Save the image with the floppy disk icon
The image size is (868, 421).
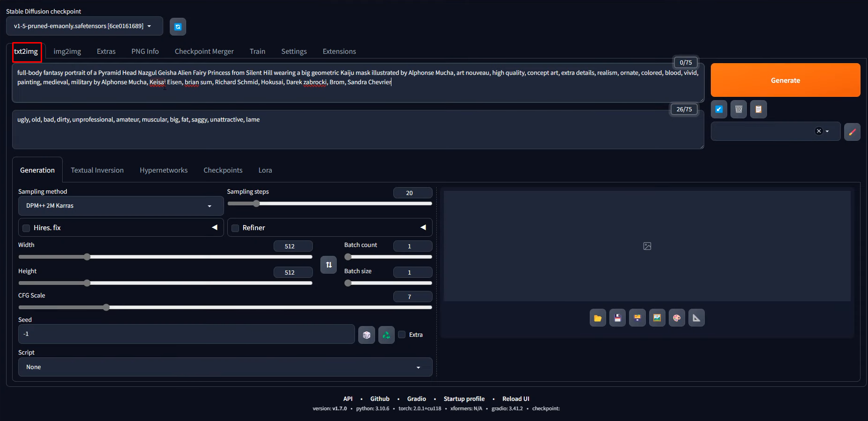(617, 318)
